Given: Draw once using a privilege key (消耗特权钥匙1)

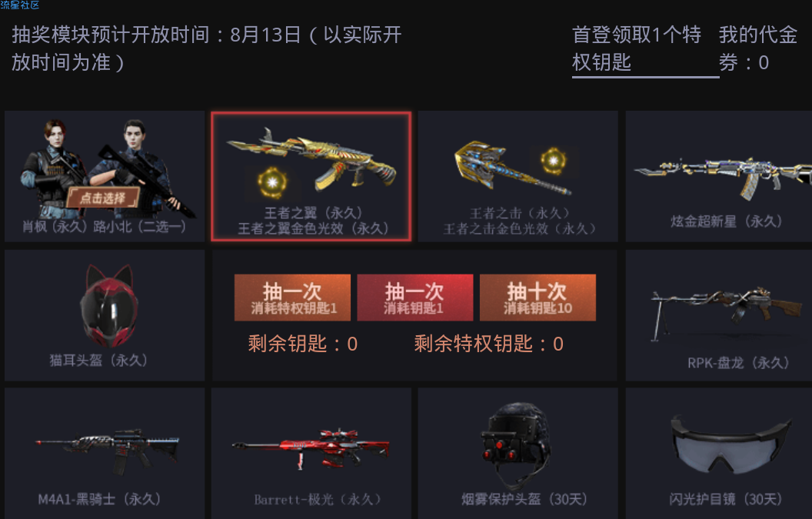Looking at the screenshot, I should click(x=293, y=298).
